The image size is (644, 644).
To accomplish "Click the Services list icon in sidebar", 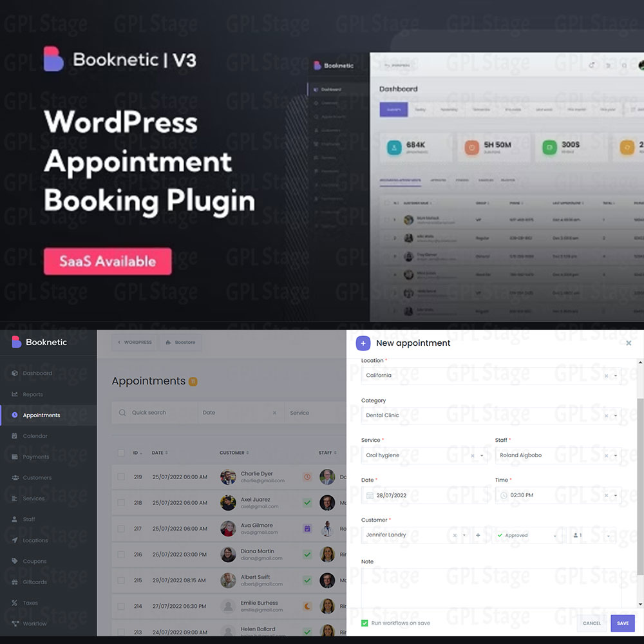I will [15, 498].
